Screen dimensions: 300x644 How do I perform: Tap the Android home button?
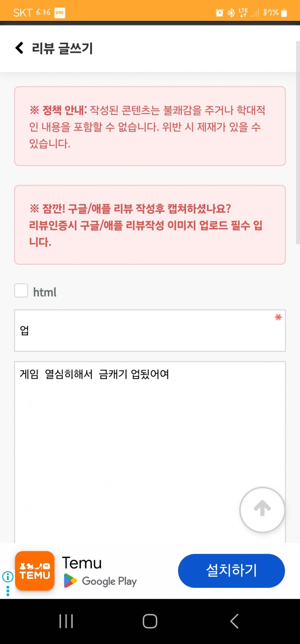[150, 621]
